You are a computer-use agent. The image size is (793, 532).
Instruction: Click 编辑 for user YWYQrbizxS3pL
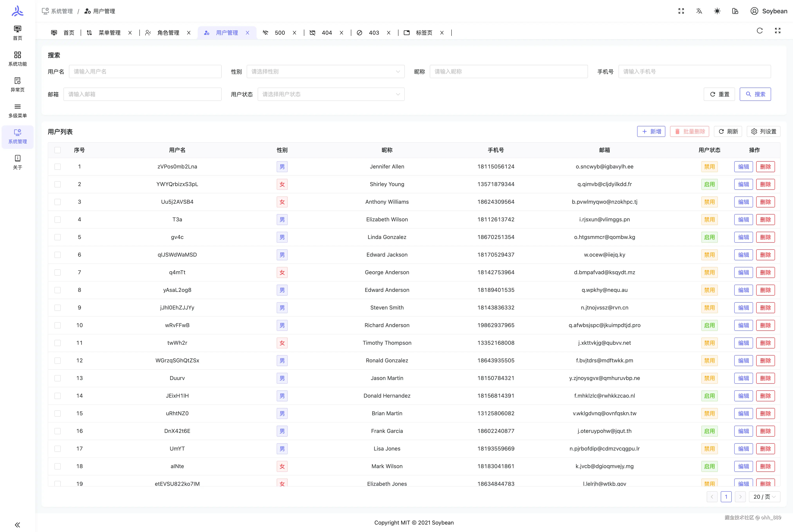pyautogui.click(x=743, y=184)
